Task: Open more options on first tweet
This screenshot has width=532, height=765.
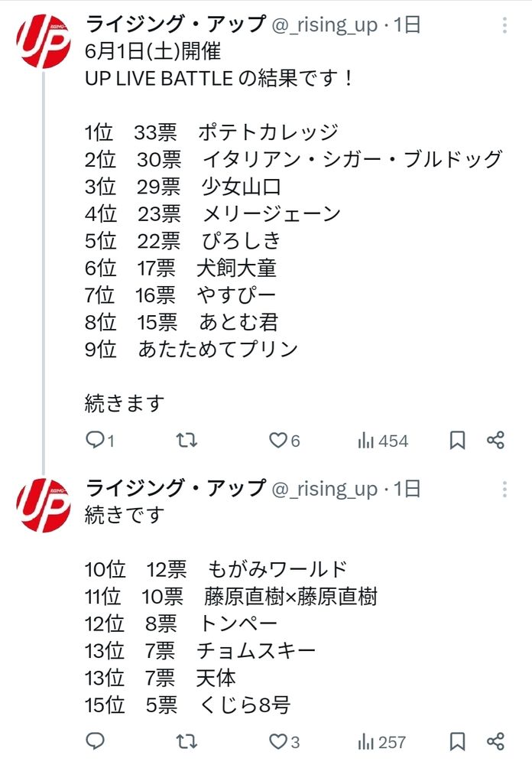Action: pyautogui.click(x=504, y=25)
